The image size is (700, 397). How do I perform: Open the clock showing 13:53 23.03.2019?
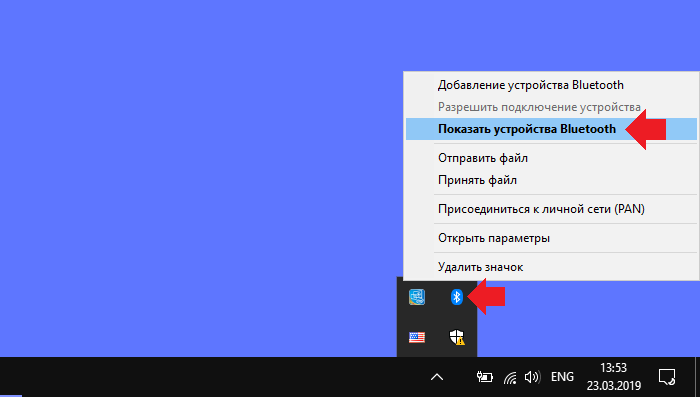click(x=613, y=377)
